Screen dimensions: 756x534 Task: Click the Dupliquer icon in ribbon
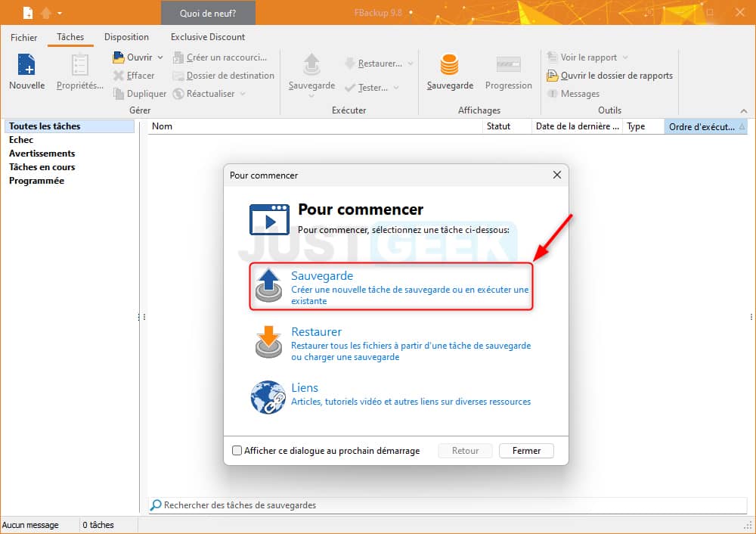click(x=118, y=94)
